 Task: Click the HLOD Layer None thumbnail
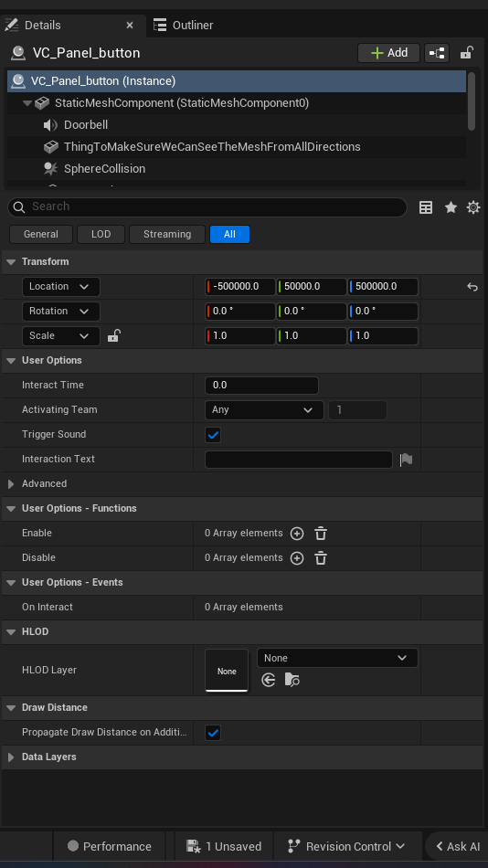(227, 671)
